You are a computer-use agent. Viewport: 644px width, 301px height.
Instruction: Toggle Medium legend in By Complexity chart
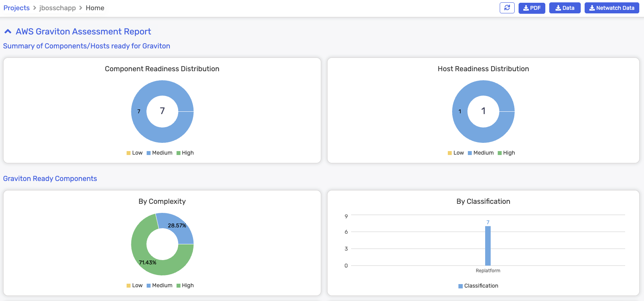(x=159, y=285)
